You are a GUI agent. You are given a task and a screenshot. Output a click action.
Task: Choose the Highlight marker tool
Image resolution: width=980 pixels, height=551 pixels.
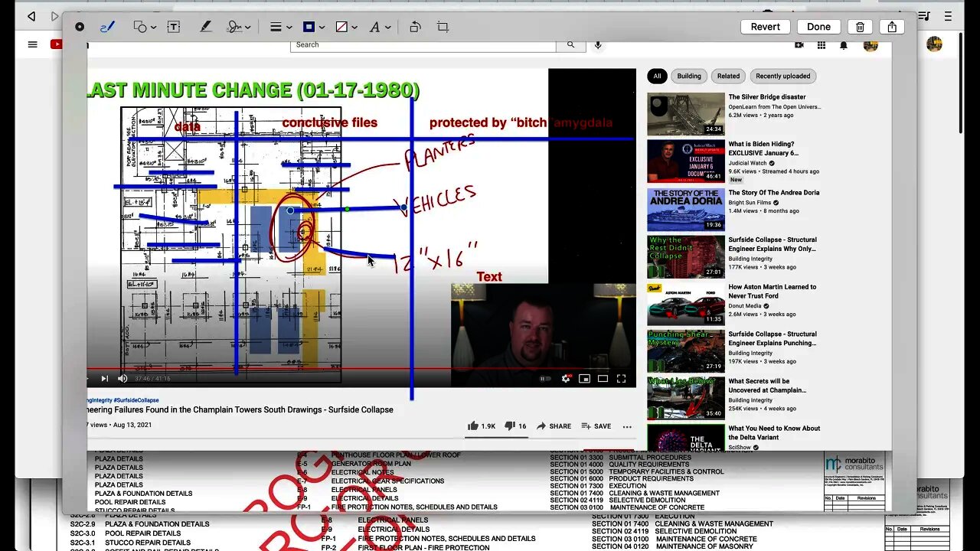pos(205,27)
